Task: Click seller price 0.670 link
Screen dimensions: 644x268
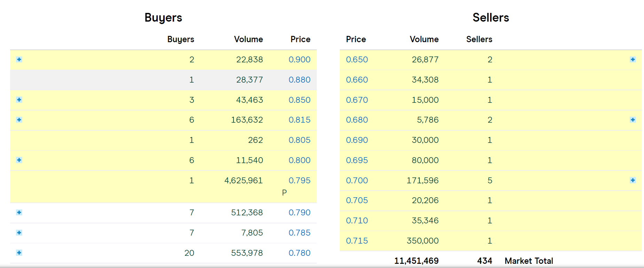Action: (x=357, y=100)
